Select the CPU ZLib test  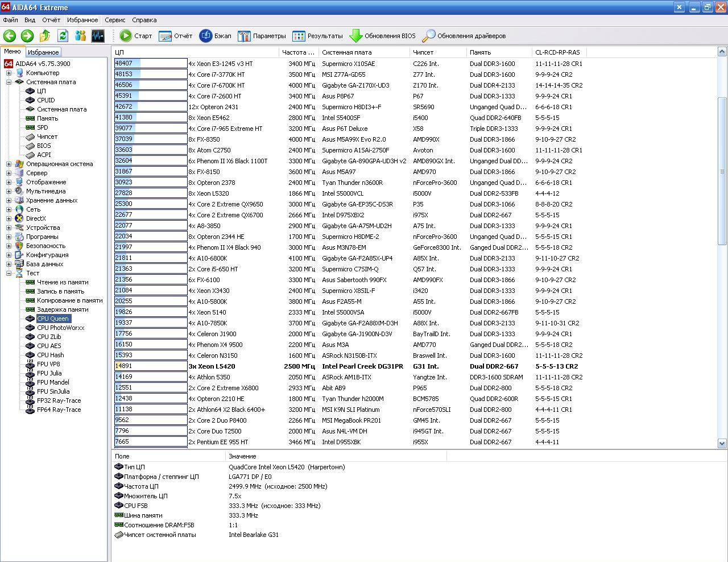click(x=49, y=337)
